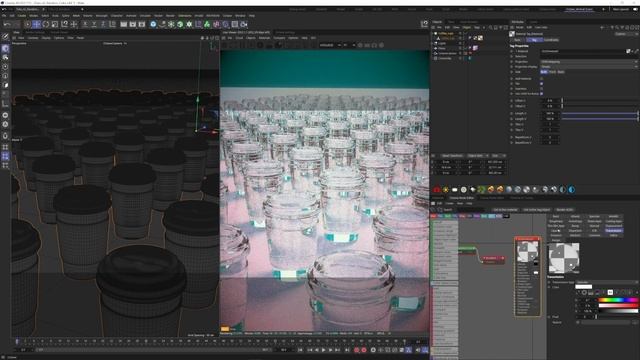Open the Projection Display dropdown

point(589,67)
